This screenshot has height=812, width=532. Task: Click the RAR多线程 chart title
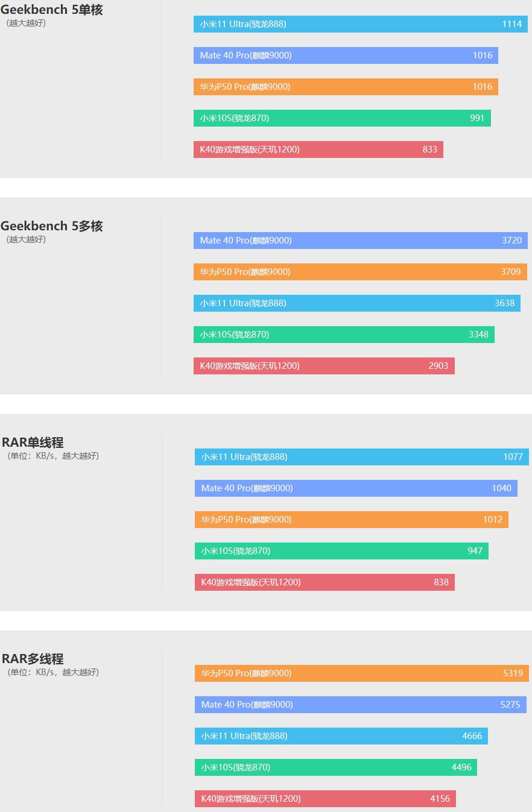tap(33, 659)
